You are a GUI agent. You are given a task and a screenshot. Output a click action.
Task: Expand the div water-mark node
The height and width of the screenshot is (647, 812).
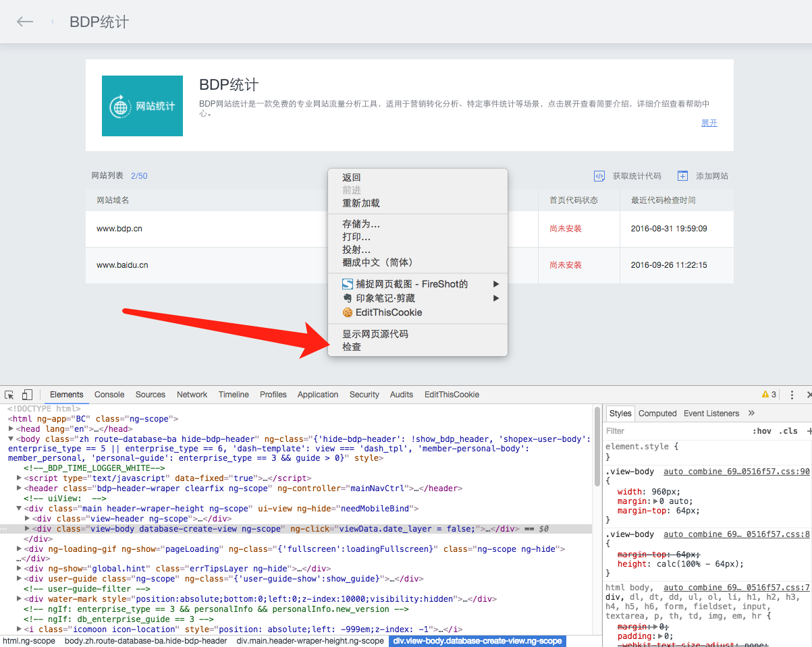click(x=19, y=599)
